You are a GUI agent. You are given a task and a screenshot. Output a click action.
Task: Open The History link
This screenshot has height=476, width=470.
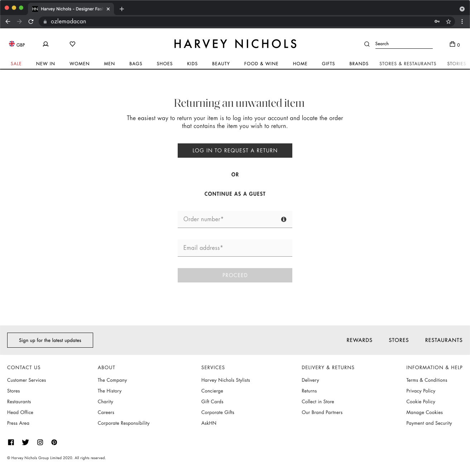pyautogui.click(x=110, y=391)
